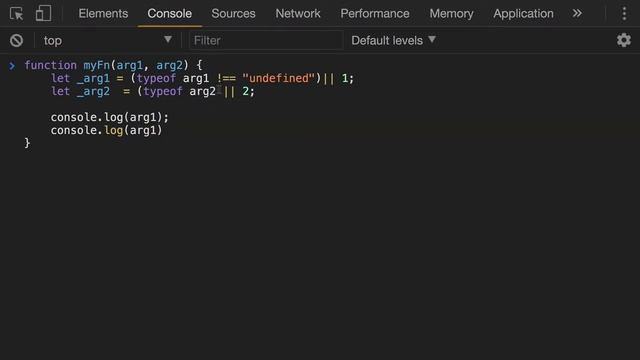The image size is (640, 360).
Task: Go to the Network tab
Action: click(298, 13)
